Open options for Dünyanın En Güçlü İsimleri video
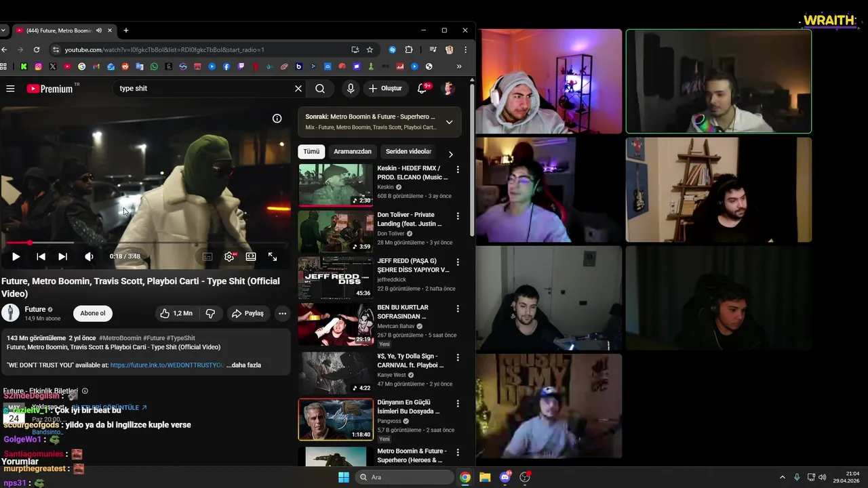This screenshot has width=868, height=488. click(x=458, y=403)
